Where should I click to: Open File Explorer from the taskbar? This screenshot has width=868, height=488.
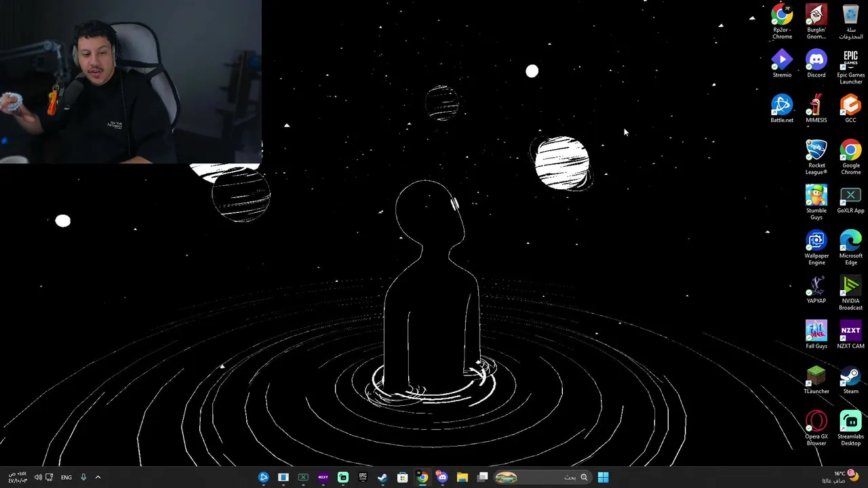pyautogui.click(x=462, y=477)
